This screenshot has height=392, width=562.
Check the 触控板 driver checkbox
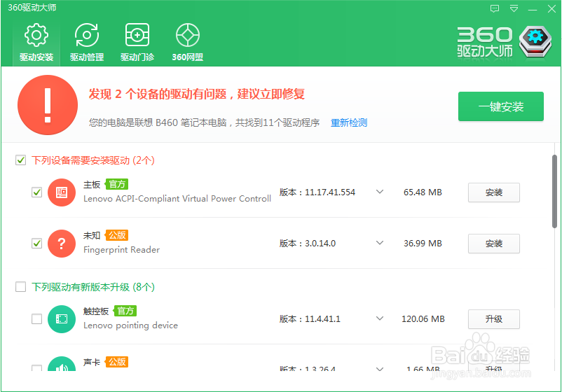click(x=36, y=318)
